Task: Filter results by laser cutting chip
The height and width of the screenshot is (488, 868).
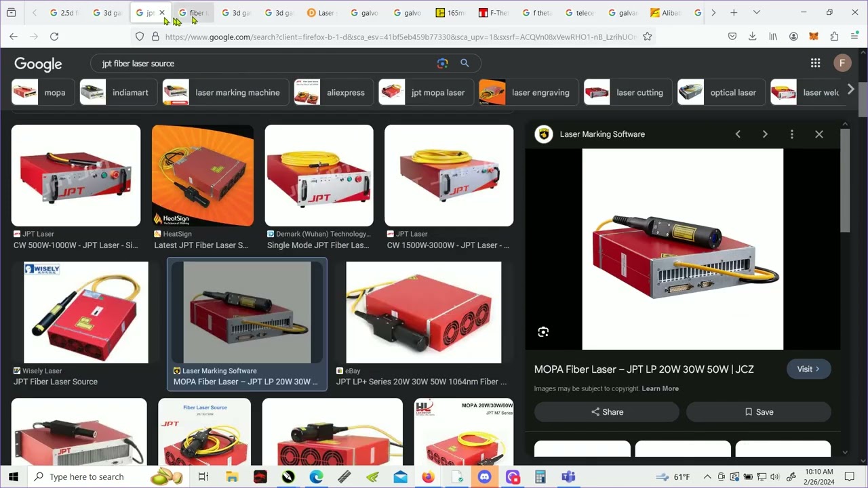Action: 628,92
